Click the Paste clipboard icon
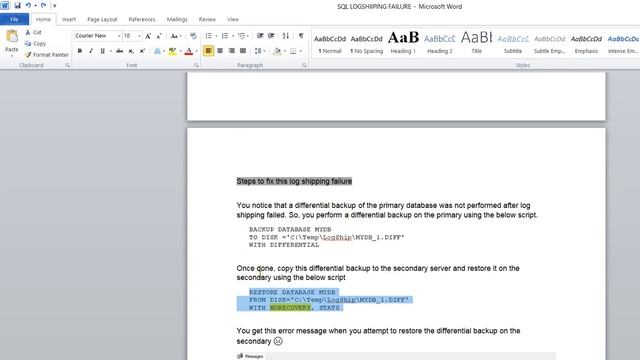Viewport: 640px width, 360px height. [x=11, y=37]
